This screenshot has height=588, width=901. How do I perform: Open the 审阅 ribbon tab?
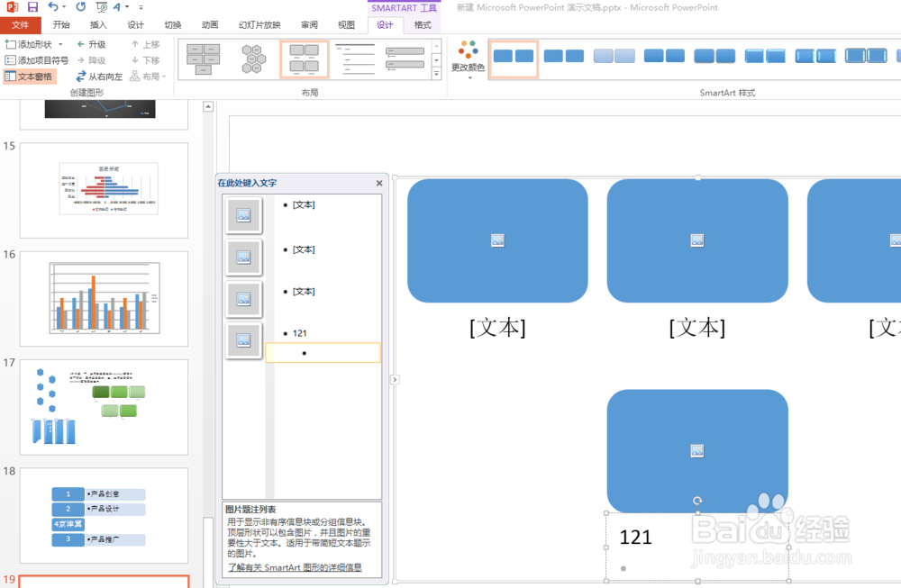click(309, 24)
